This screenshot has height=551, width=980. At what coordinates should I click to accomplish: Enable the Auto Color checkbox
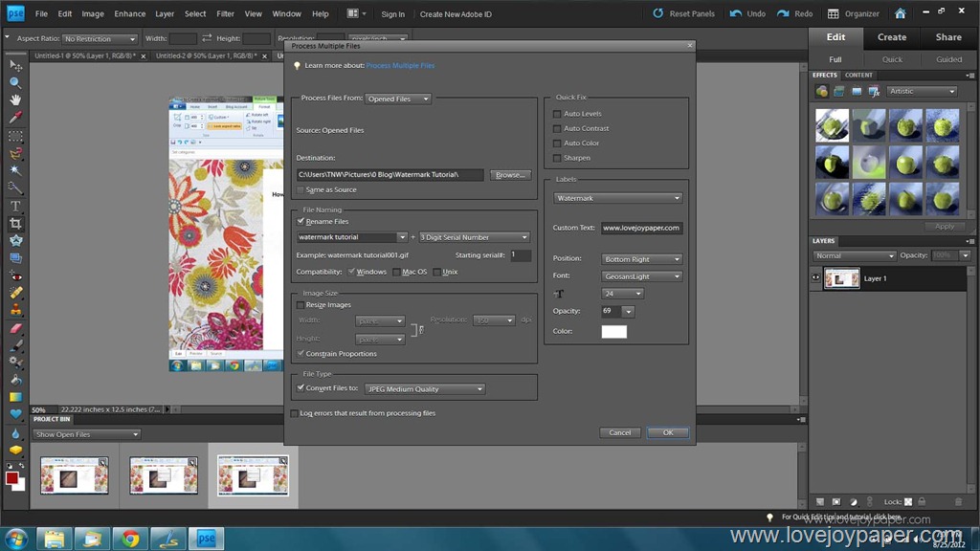point(557,143)
